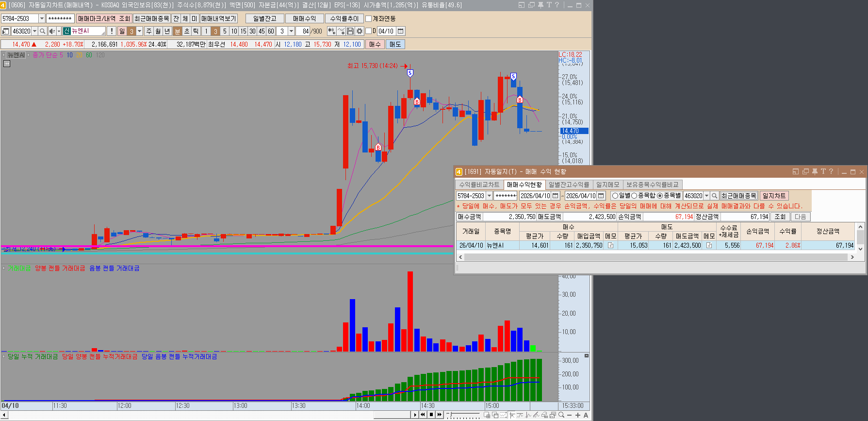Click the 매매수익 button
868x421 pixels.
304,18
